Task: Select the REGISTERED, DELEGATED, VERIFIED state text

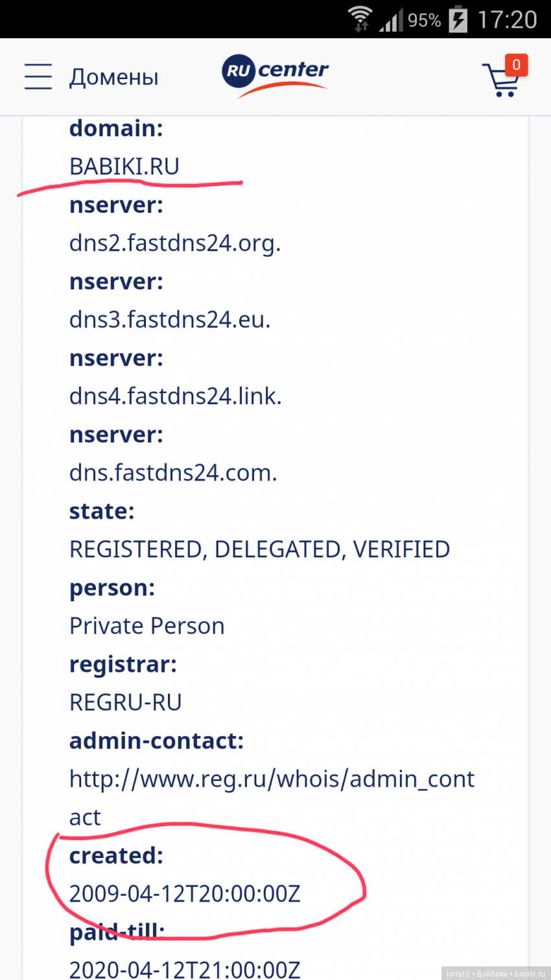Action: (x=259, y=549)
